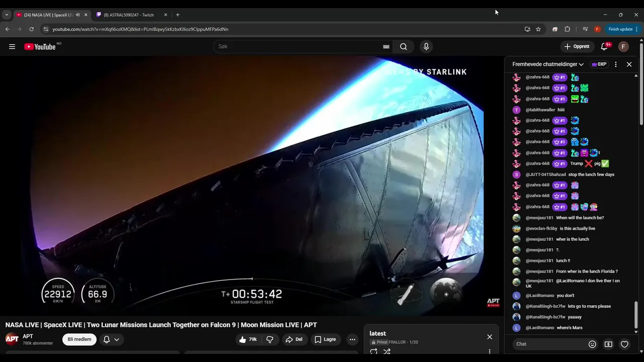Click the Del share button
Screen dimensions: 644x362
click(x=294, y=339)
